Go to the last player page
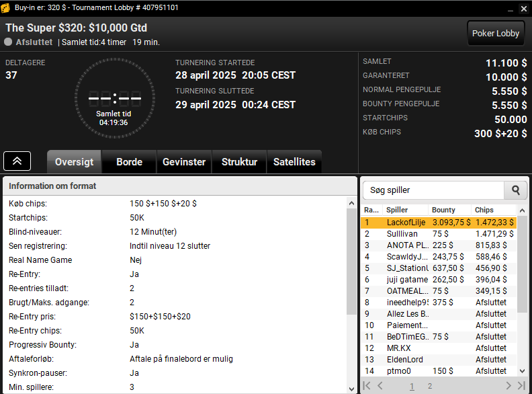This screenshot has height=394, width=532. (x=521, y=385)
